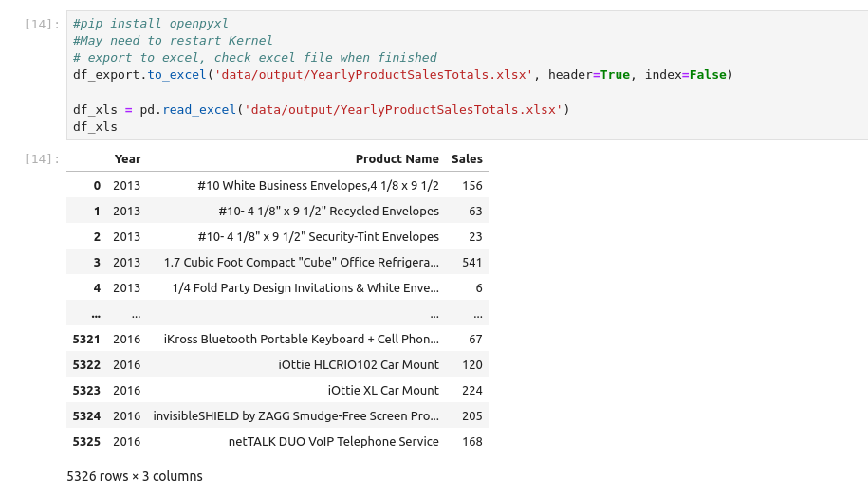This screenshot has height=498, width=868.
Task: Click the netTALK DUO VoIP Telephone Service cell
Action: [x=333, y=441]
